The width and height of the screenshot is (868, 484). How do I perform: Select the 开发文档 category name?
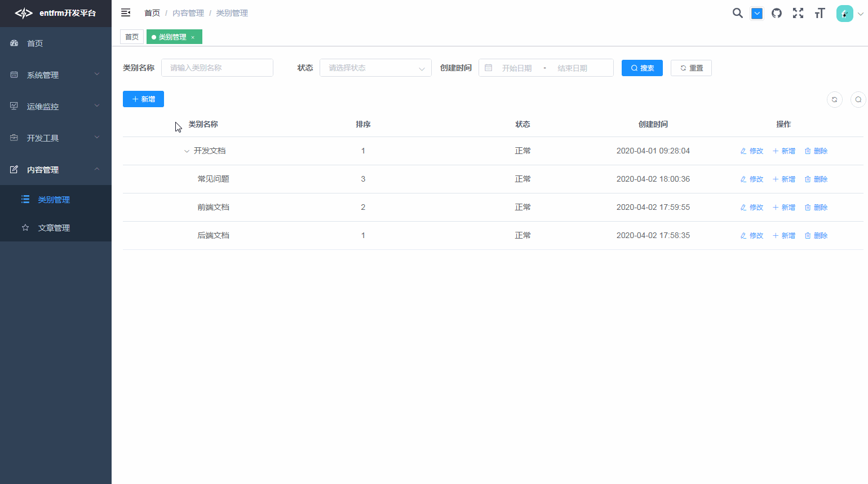pos(210,151)
